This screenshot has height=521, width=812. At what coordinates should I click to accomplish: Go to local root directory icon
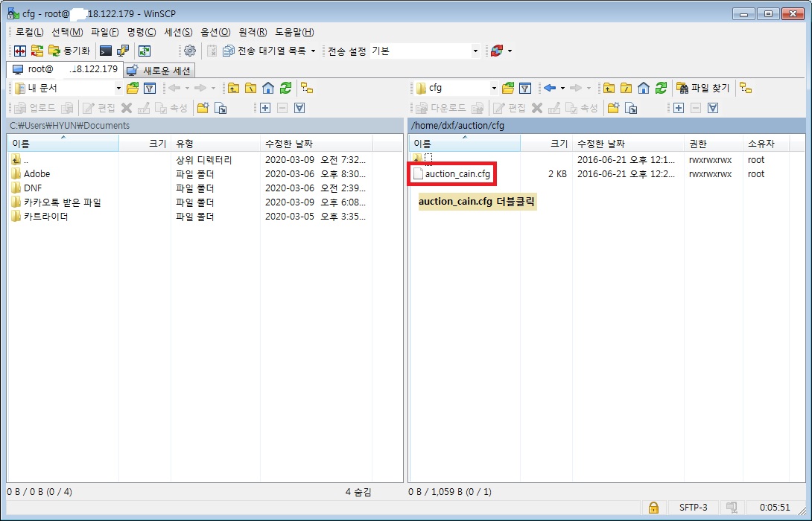pyautogui.click(x=250, y=89)
